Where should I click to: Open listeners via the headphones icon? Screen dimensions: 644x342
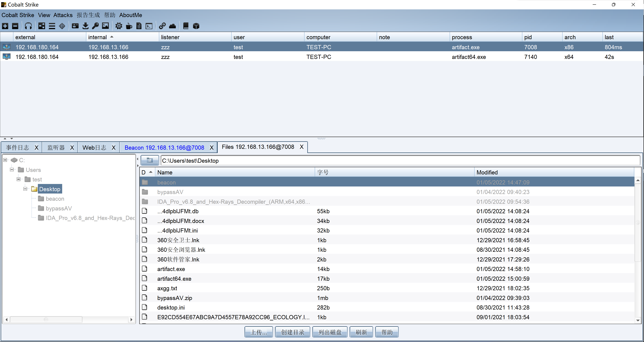(x=28, y=26)
